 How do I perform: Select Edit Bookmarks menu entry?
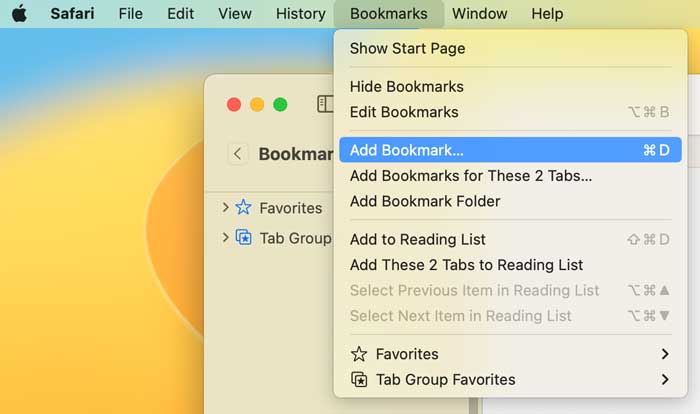pos(404,112)
